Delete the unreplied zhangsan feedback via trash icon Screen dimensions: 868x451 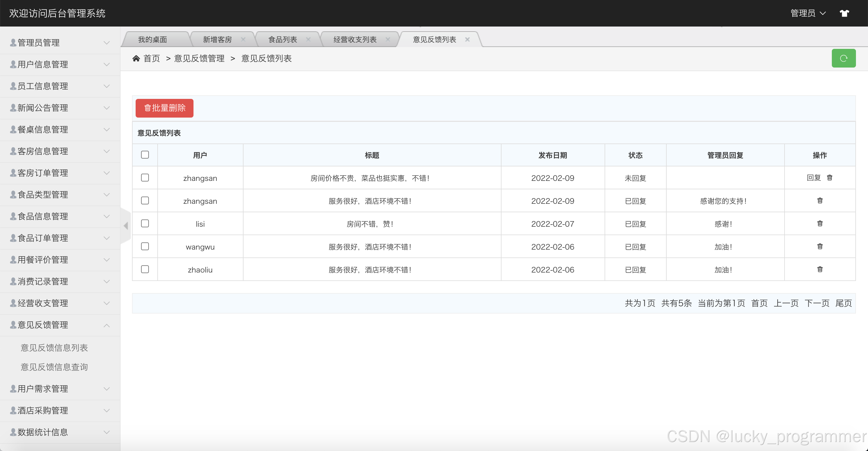tap(830, 178)
